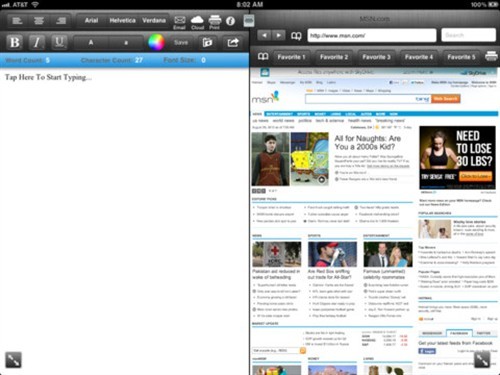500x375 pixels.
Task: Choose the Helvetica font
Action: click(x=122, y=21)
